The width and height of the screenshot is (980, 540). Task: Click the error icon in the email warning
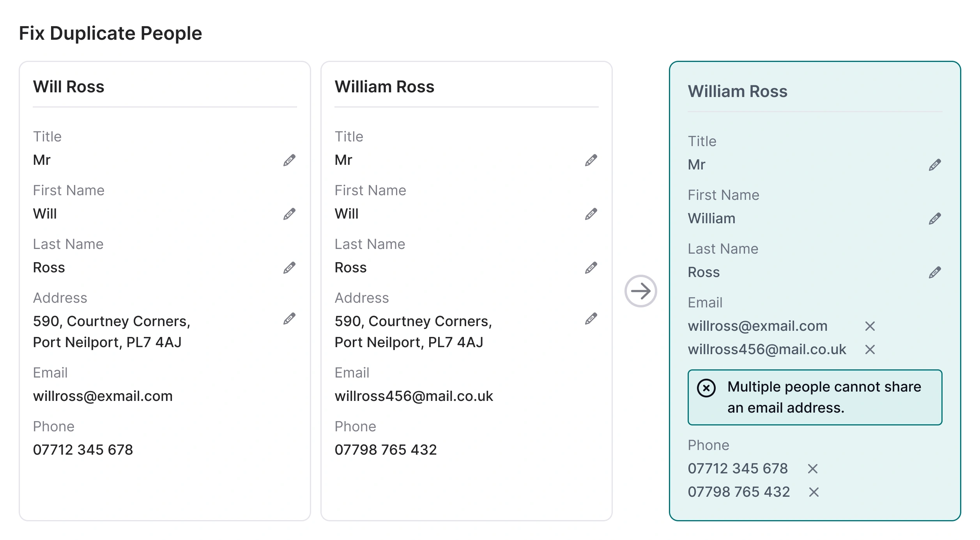point(706,388)
